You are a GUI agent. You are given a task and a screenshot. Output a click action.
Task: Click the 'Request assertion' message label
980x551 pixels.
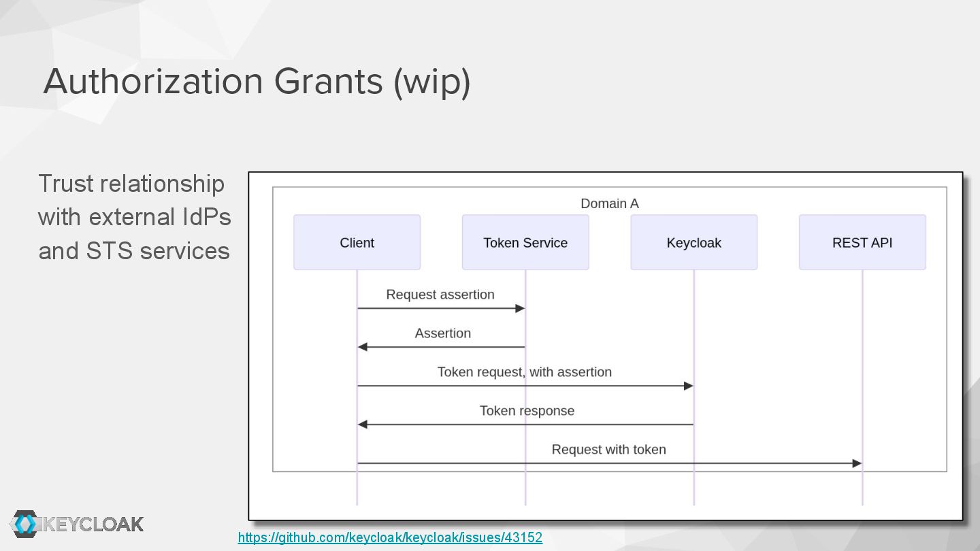[x=440, y=295]
